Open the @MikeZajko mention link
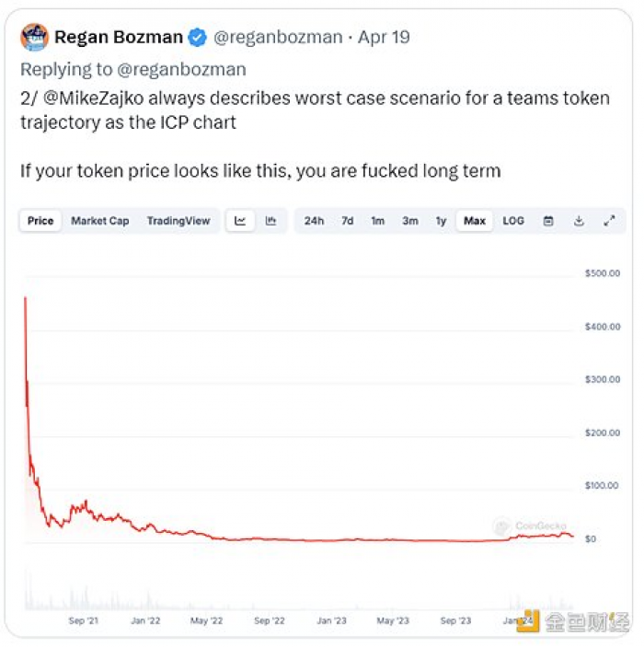The width and height of the screenshot is (644, 647). [94, 98]
